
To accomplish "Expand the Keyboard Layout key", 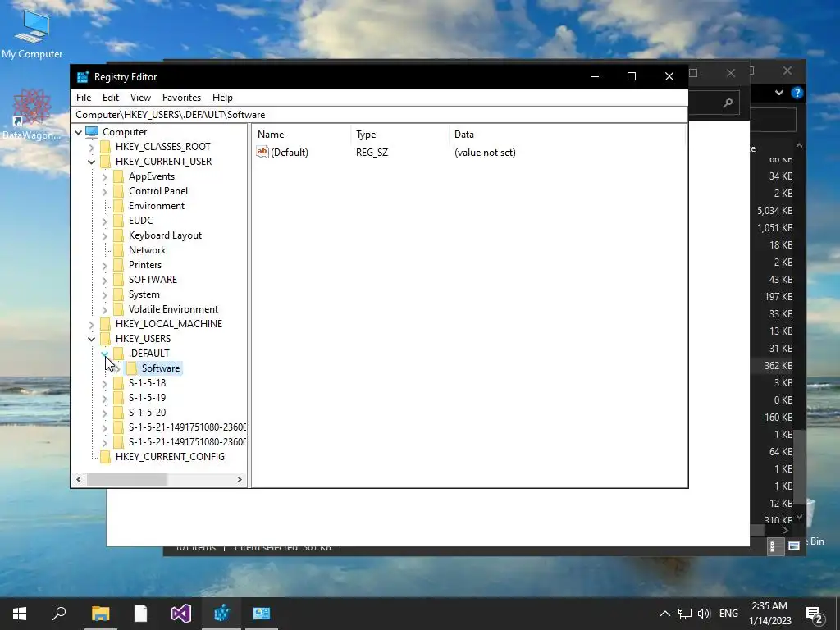I will point(104,235).
